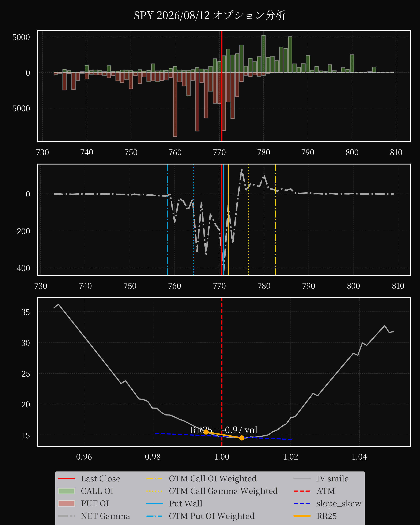Click y-axis label '35' in IV chart
Image resolution: width=420 pixels, height=525 pixels.
26,312
